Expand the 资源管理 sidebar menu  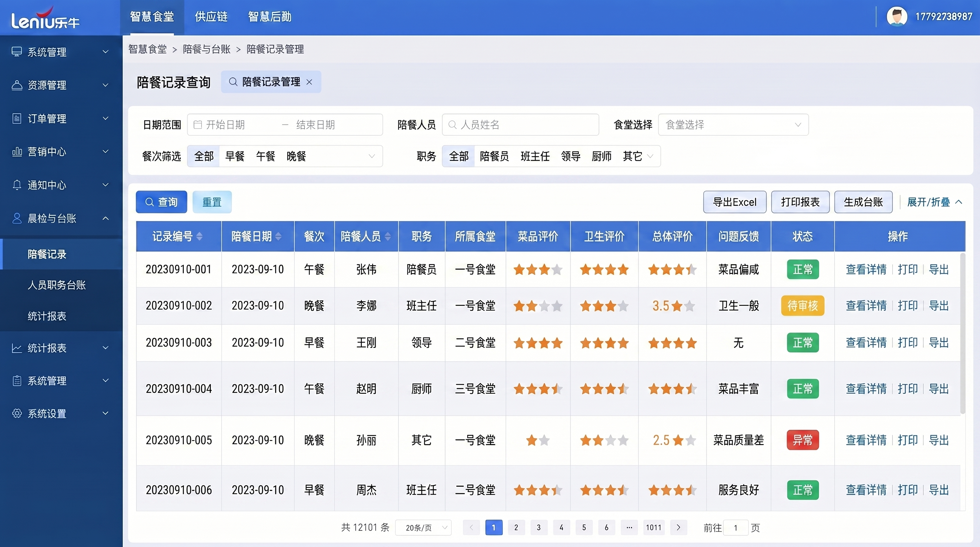click(x=106, y=85)
